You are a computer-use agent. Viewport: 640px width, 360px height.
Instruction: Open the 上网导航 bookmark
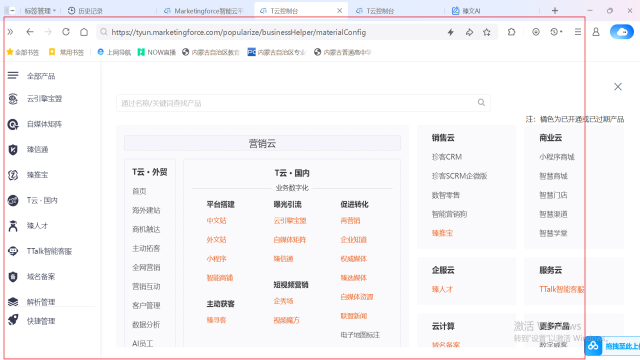tap(114, 52)
